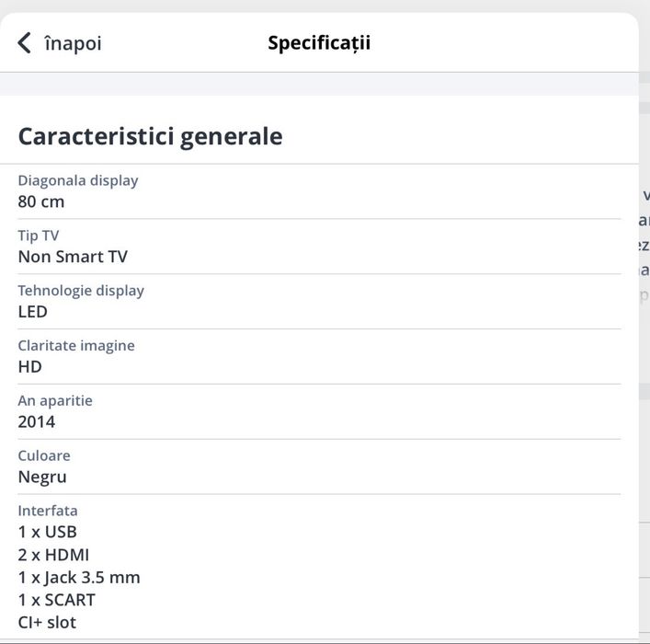Select the "2 x HDMI" interface entry
Screen dimensions: 650x644
[x=53, y=555]
